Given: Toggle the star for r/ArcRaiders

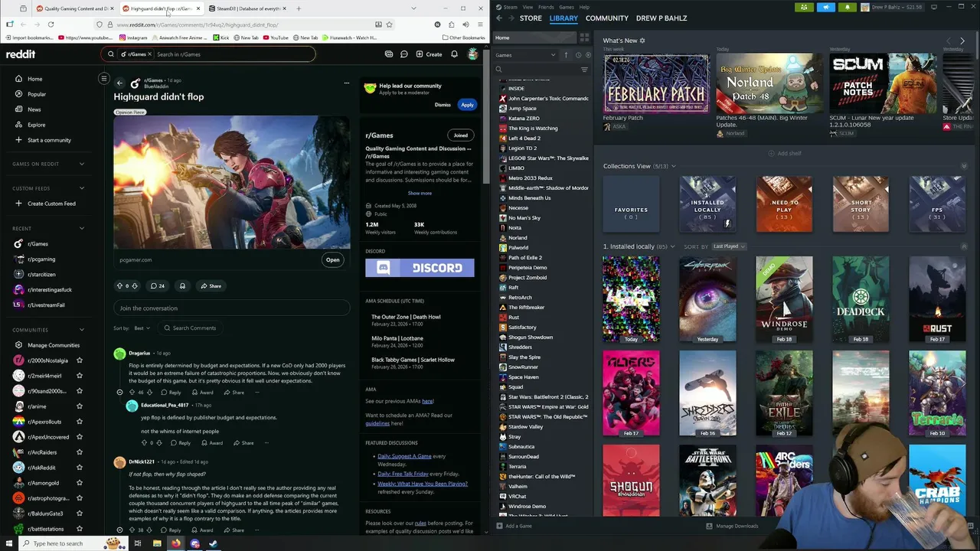Looking at the screenshot, I should (80, 452).
